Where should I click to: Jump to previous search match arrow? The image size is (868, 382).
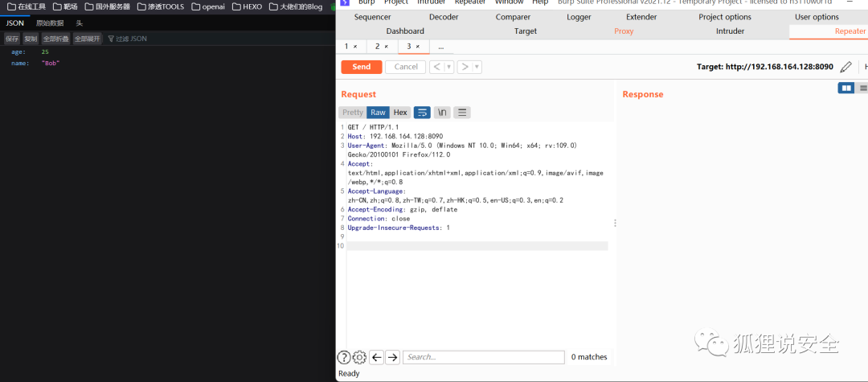[376, 357]
